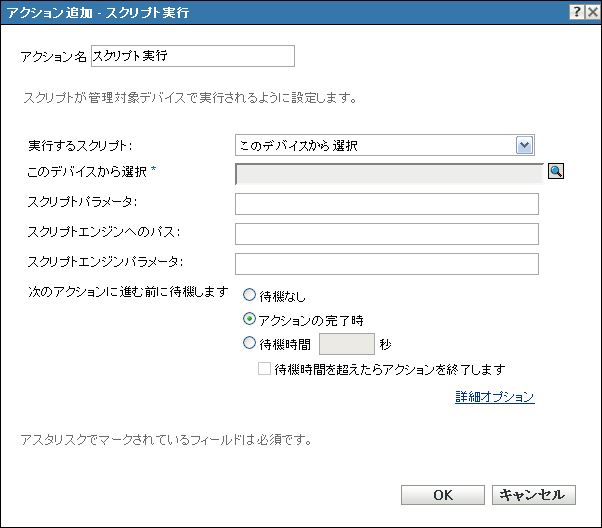This screenshot has height=528, width=602.
Task: Click the 実行するスクリプト label
Action: coord(80,146)
